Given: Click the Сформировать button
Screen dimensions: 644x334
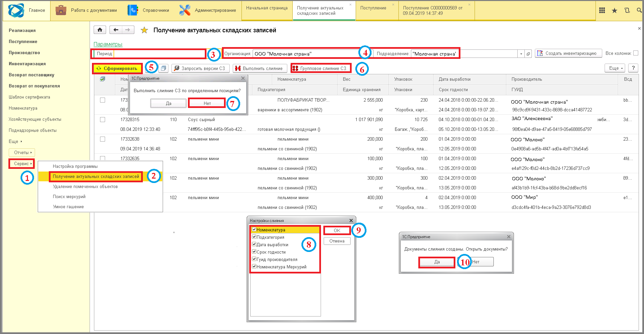Looking at the screenshot, I should click(117, 68).
